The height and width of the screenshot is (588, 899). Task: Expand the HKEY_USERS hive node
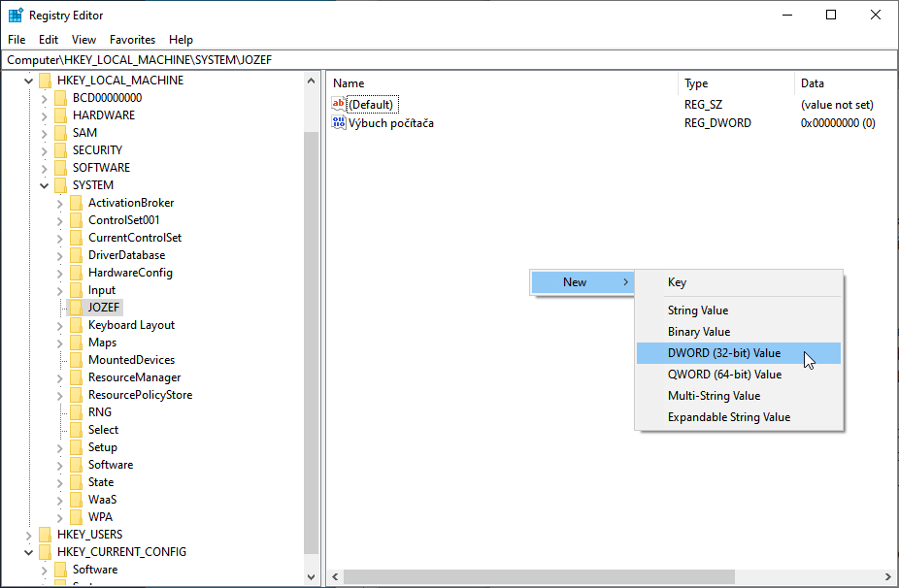coord(28,535)
